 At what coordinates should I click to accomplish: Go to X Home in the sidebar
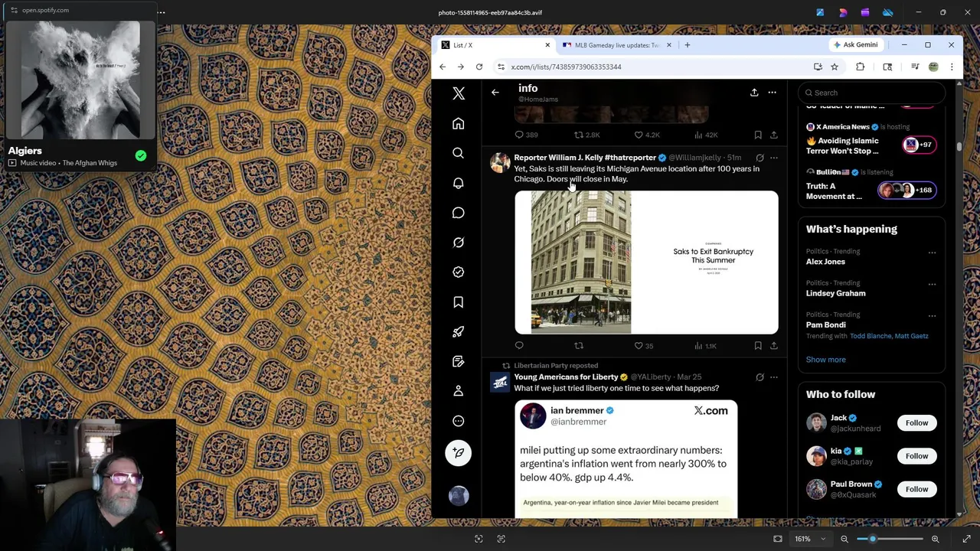click(458, 124)
